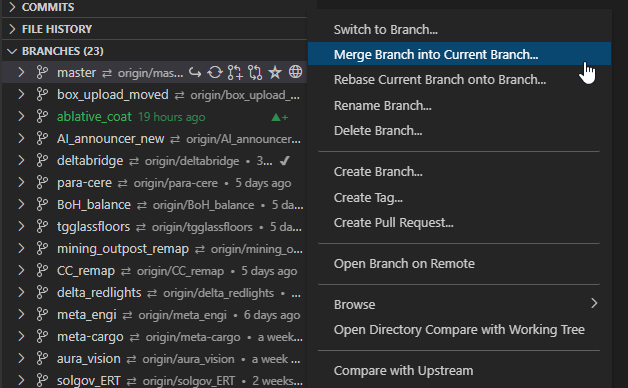Viewport: 628px width, 388px height.
Task: Click the compare branch icon on master row
Action: click(x=255, y=72)
